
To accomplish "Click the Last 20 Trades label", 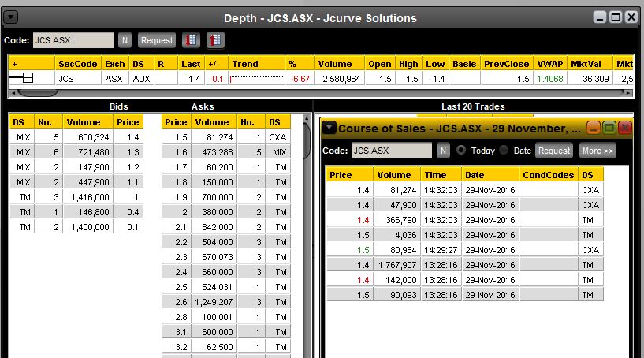I will 473,106.
